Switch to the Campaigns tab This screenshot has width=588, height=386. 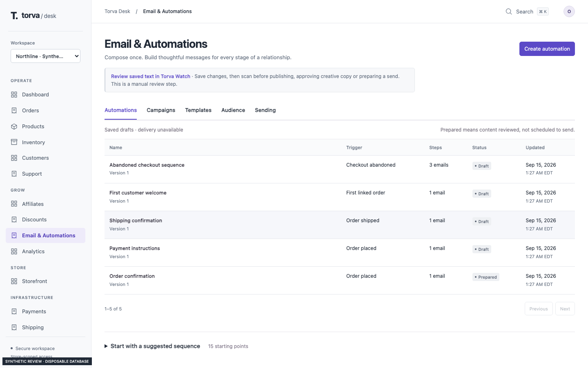[161, 110]
